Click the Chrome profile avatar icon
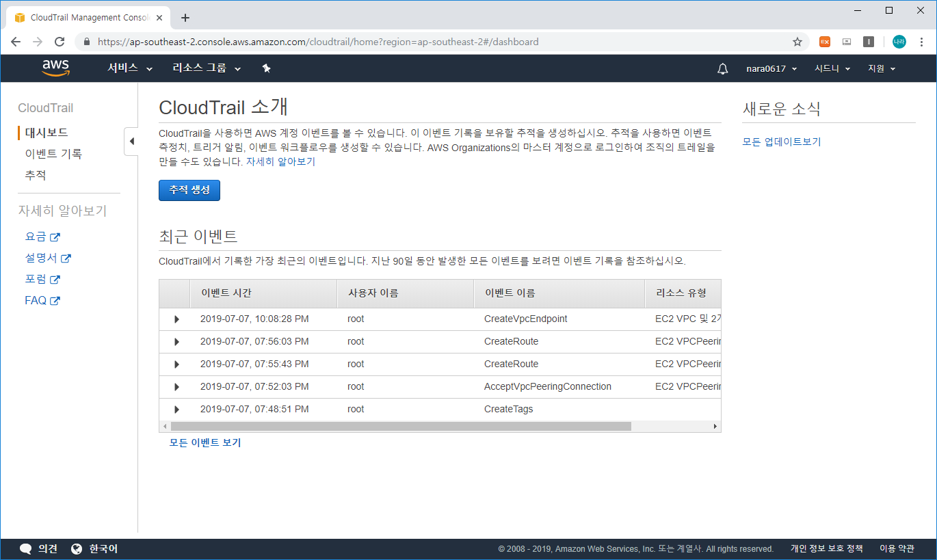937x560 pixels. (x=899, y=42)
